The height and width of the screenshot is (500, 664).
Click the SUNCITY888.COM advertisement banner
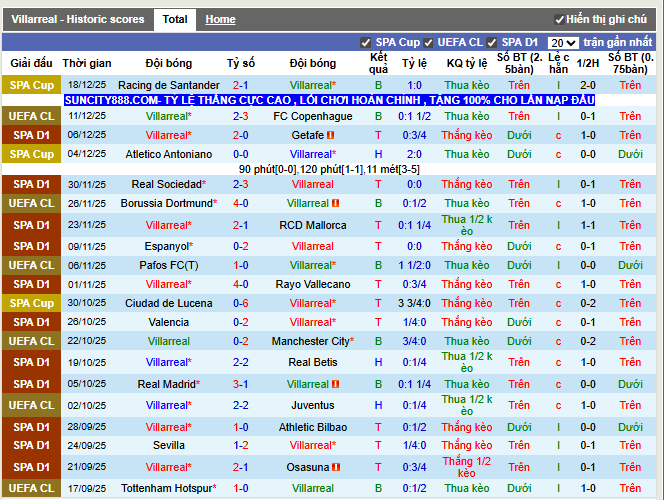tap(329, 100)
